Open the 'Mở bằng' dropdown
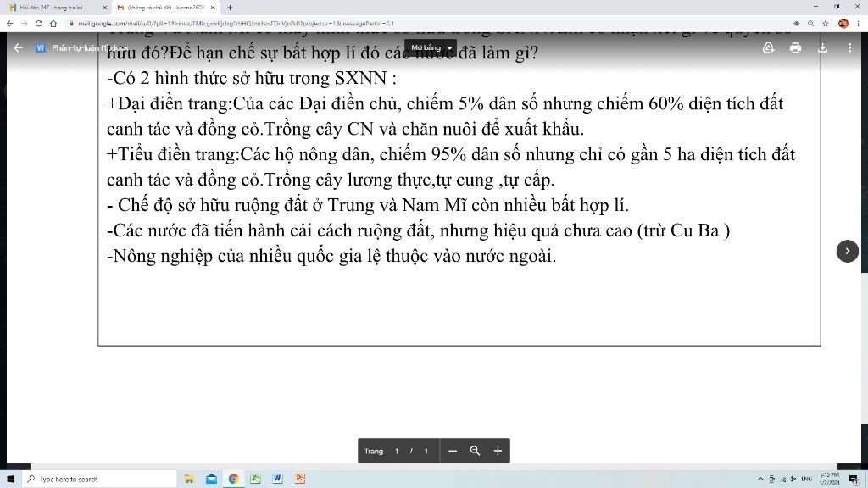Viewport: 868px width, 488px height. 430,47
